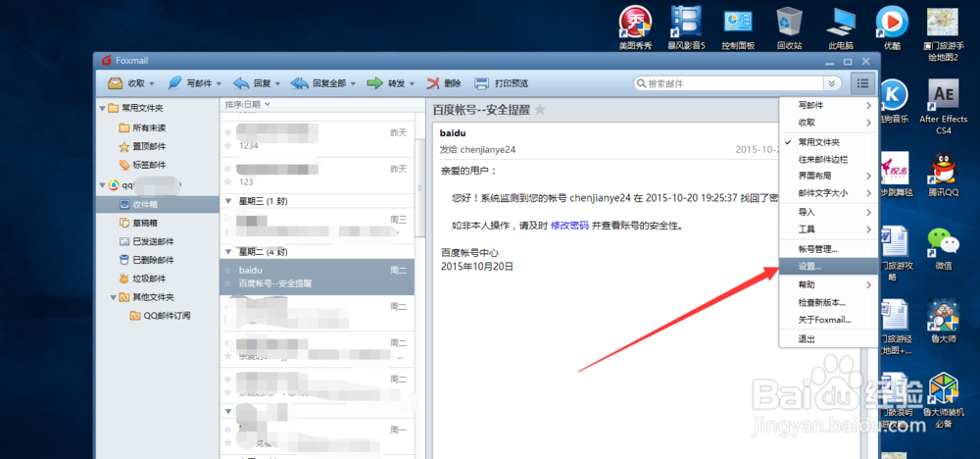
Task: Click the 打印预览 printer icon
Action: click(481, 83)
